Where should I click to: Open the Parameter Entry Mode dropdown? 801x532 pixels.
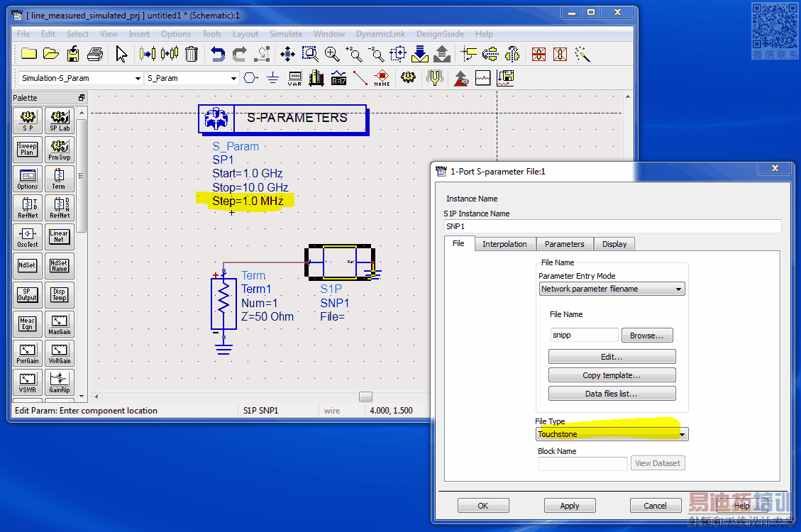pos(612,289)
